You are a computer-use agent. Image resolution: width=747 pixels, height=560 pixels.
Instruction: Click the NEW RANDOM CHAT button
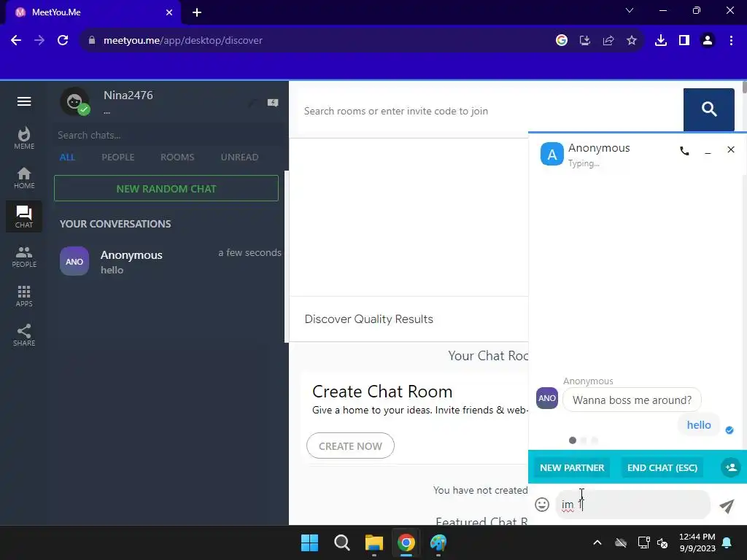(x=166, y=188)
